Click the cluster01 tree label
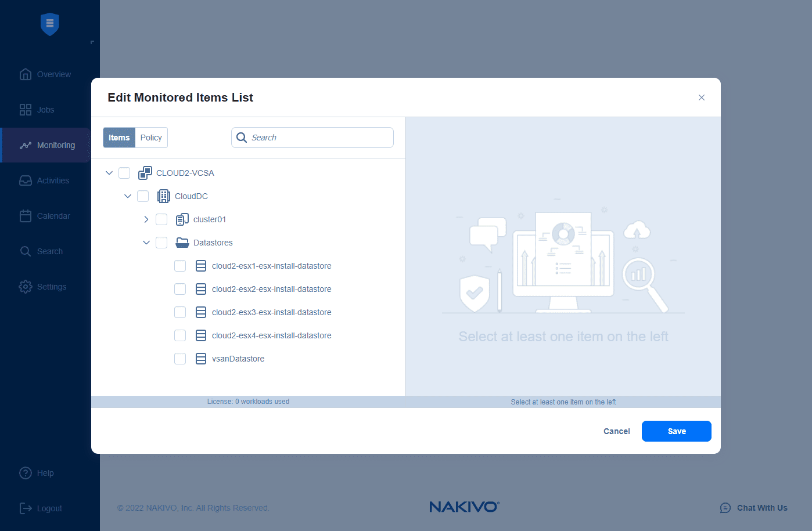812x531 pixels. point(210,219)
